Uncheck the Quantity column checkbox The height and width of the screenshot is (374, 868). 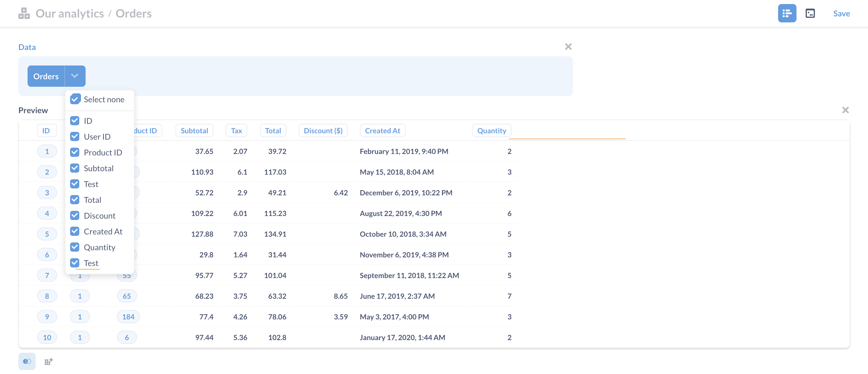pyautogui.click(x=75, y=247)
